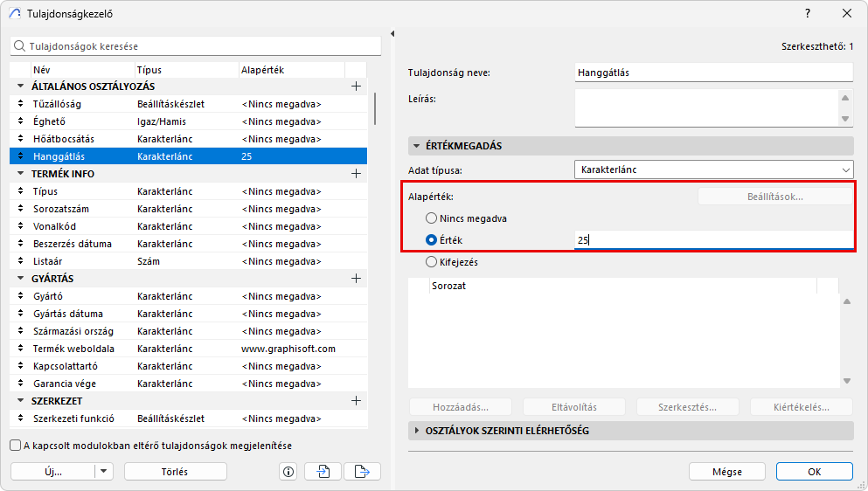Click the Érték field containing 25
Viewport: 868px width, 491px height.
(x=714, y=240)
